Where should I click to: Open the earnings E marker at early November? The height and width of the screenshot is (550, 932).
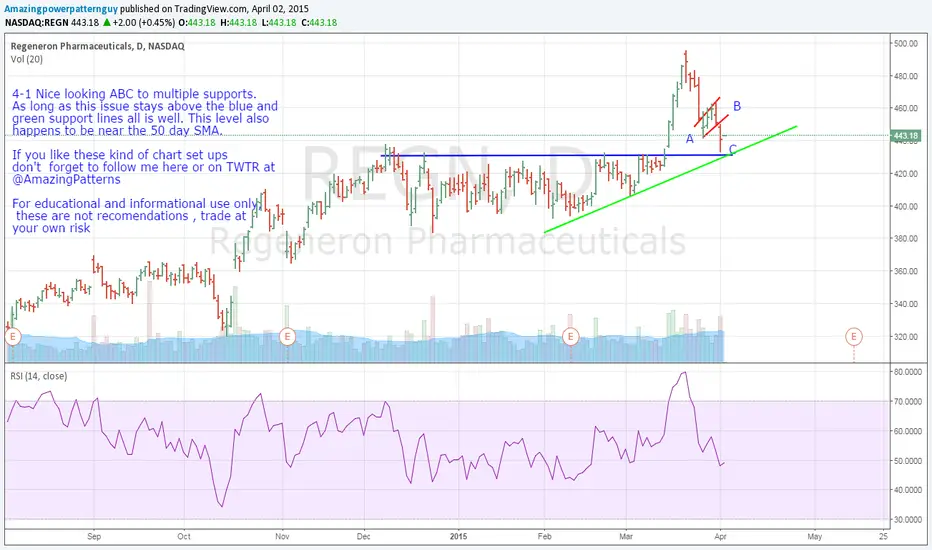coord(287,337)
